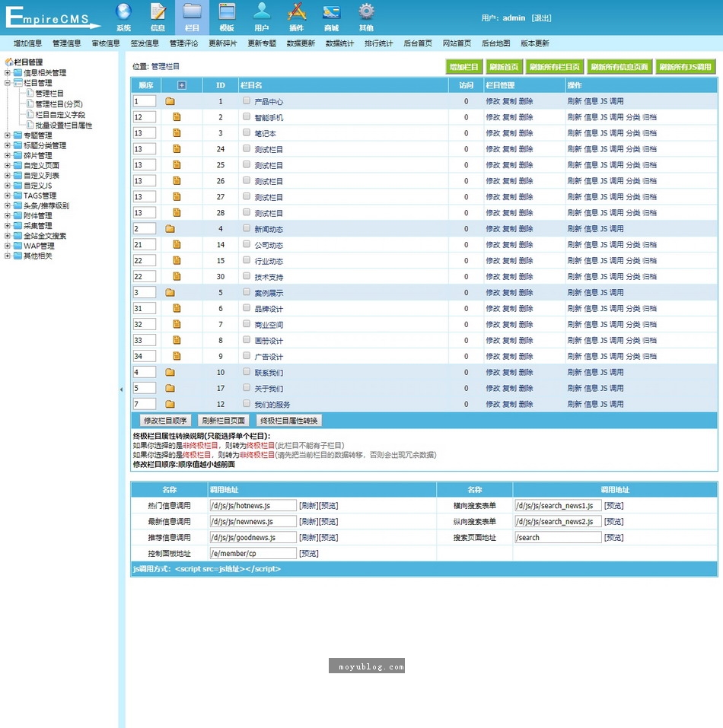Open the 系统 section icon in the top bar
This screenshot has height=728, width=723.
coord(123,17)
